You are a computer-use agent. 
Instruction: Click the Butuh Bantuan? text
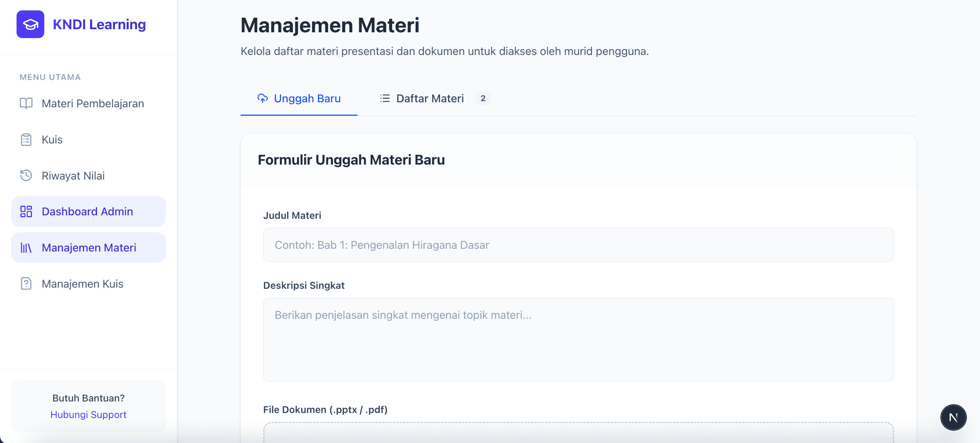tap(89, 398)
